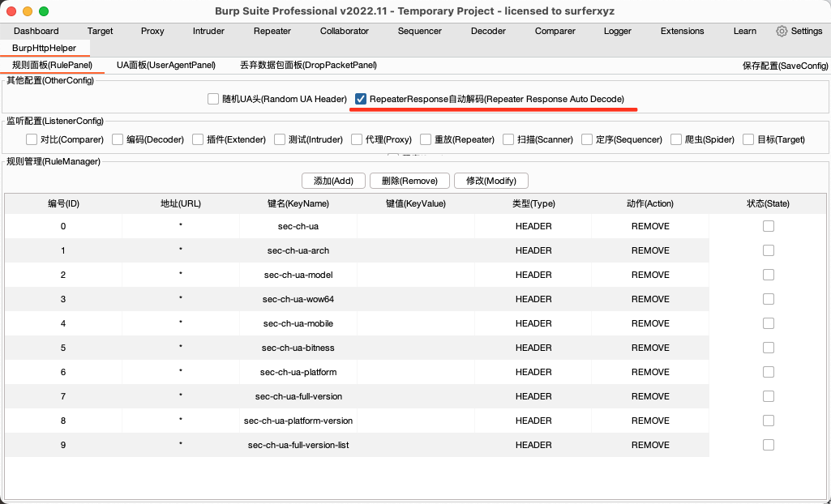The image size is (831, 504).
Task: Enable the Extender listener checkbox
Action: tap(198, 139)
